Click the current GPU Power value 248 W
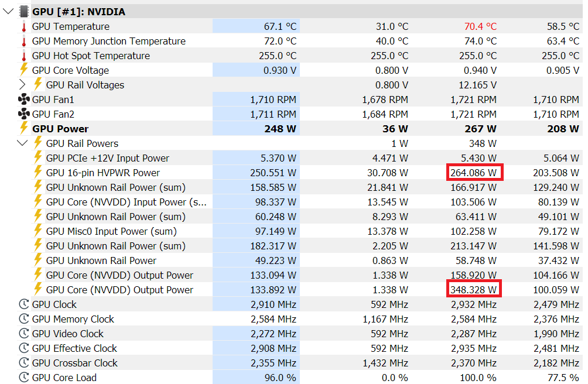The width and height of the screenshot is (588, 384). point(280,129)
